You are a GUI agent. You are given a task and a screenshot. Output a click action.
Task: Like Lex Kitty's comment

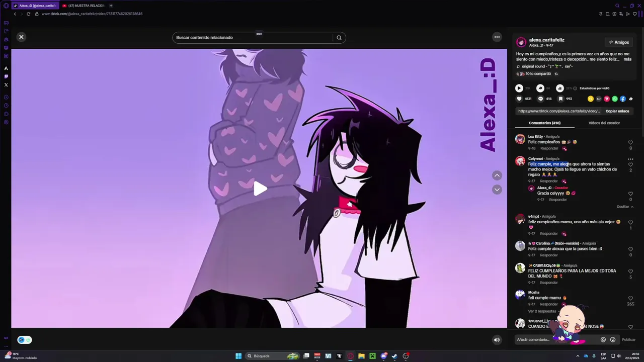click(x=630, y=143)
